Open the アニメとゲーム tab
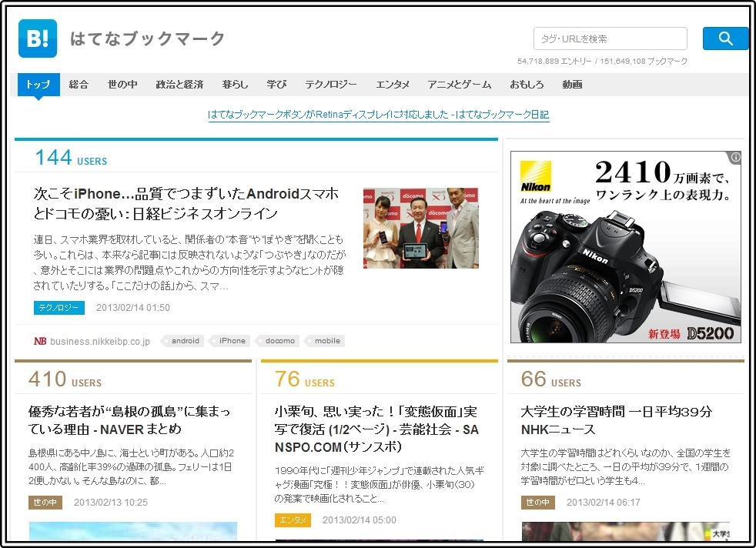Image resolution: width=756 pixels, height=548 pixels. click(x=459, y=85)
